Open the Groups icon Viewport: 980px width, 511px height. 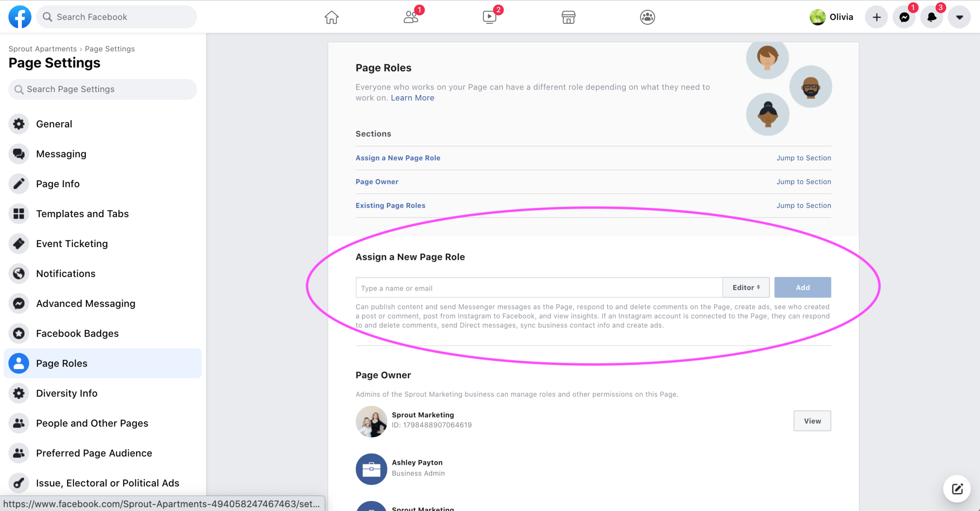pos(647,17)
